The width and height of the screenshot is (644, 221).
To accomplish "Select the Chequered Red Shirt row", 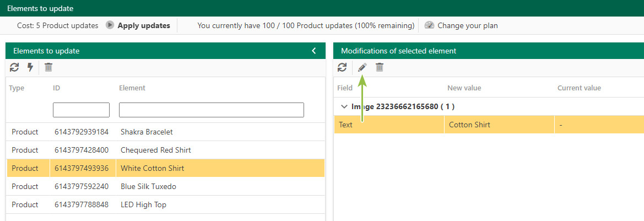I will pyautogui.click(x=165, y=150).
